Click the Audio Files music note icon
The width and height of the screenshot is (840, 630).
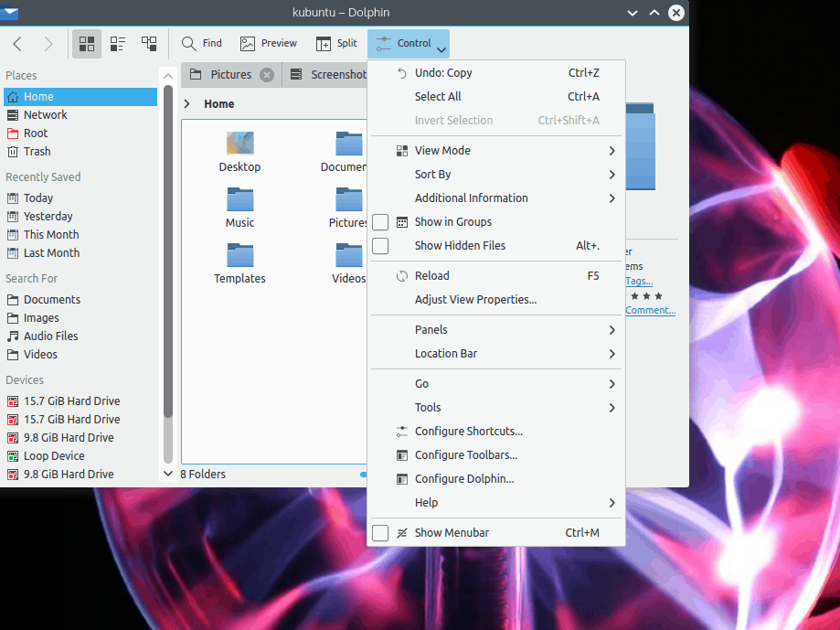pos(13,336)
